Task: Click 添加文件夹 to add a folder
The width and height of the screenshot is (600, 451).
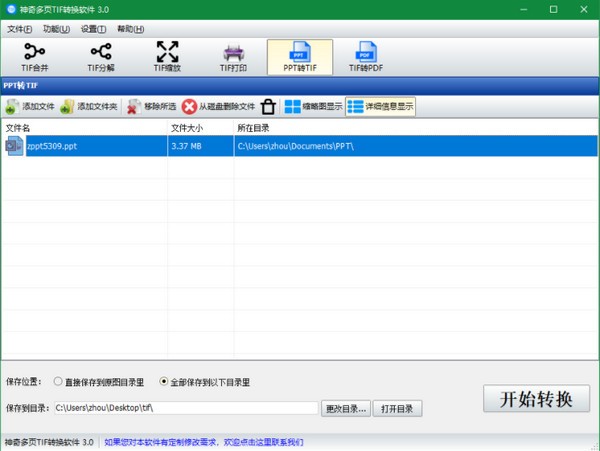Action: click(x=88, y=107)
